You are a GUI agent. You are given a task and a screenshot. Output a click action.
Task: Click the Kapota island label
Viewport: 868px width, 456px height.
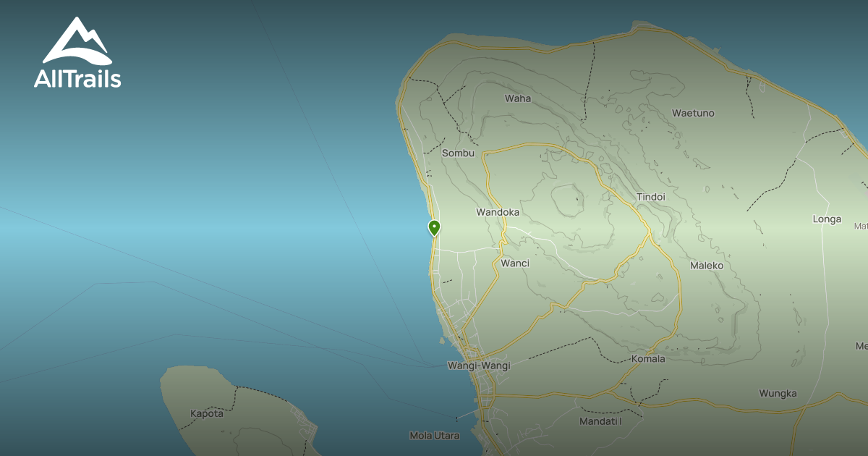[207, 413]
